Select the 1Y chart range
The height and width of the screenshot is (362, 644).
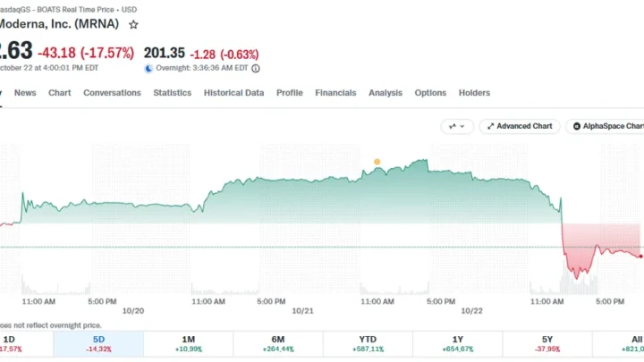point(458,344)
